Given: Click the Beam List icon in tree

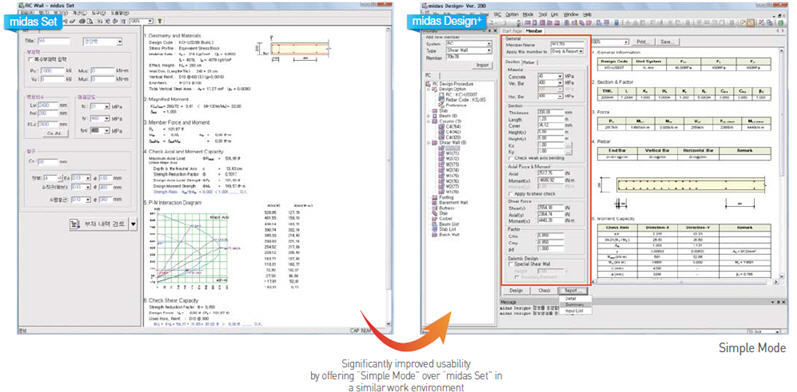Looking at the screenshot, I should coord(435,224).
